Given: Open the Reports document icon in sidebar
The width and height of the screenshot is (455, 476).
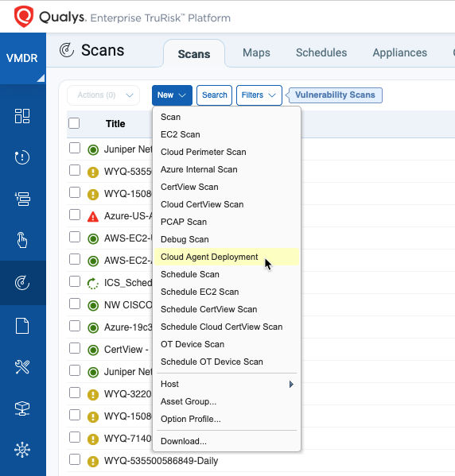Looking at the screenshot, I should [x=22, y=326].
